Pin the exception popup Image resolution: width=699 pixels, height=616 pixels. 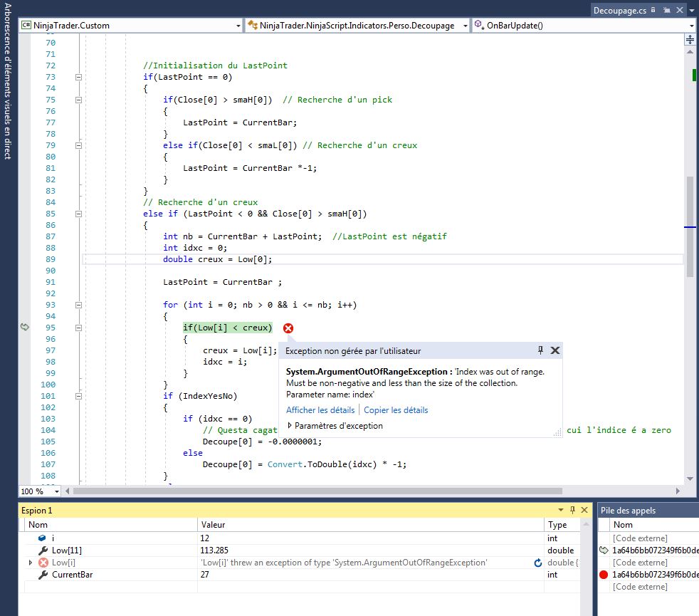540,350
